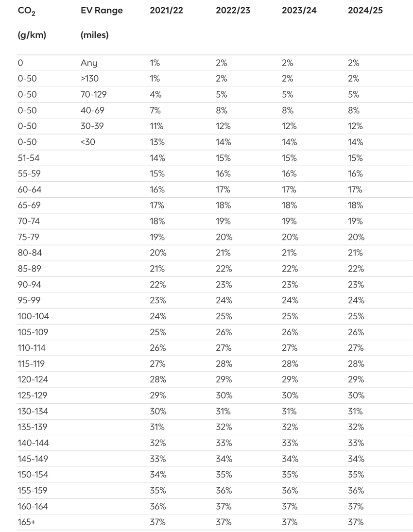Click the 2022/23 value for 160-164

click(224, 506)
